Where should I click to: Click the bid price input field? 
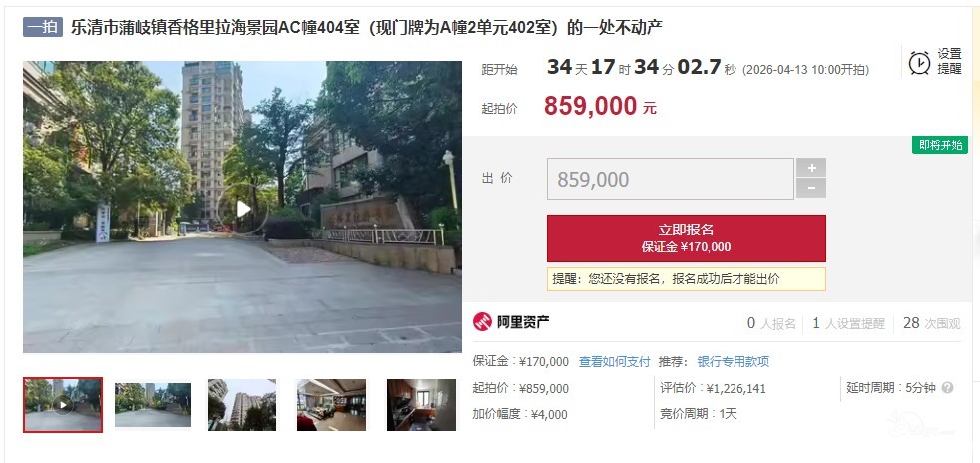point(670,179)
